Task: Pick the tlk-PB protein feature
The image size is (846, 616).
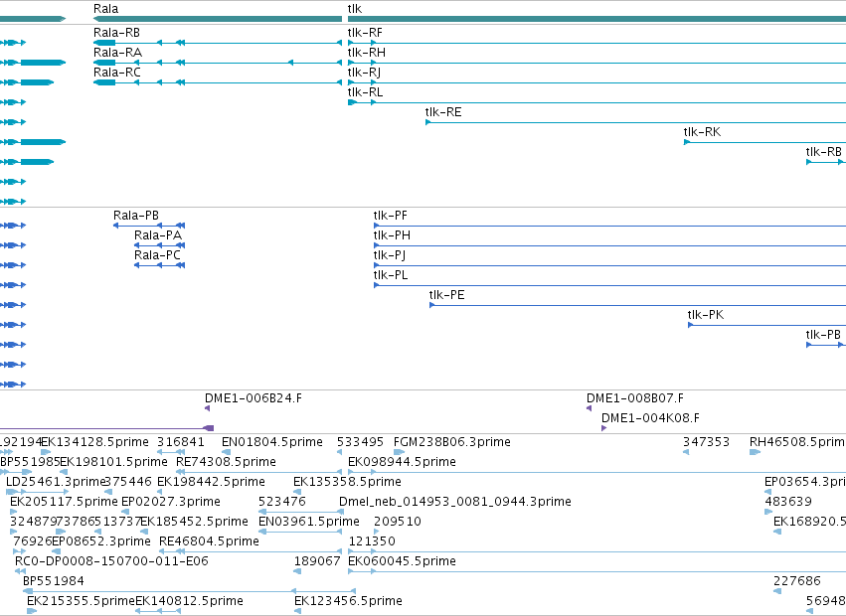Action: tap(823, 335)
